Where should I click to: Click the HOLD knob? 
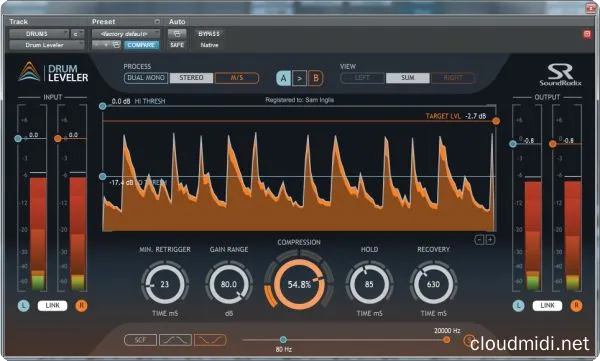(x=369, y=284)
